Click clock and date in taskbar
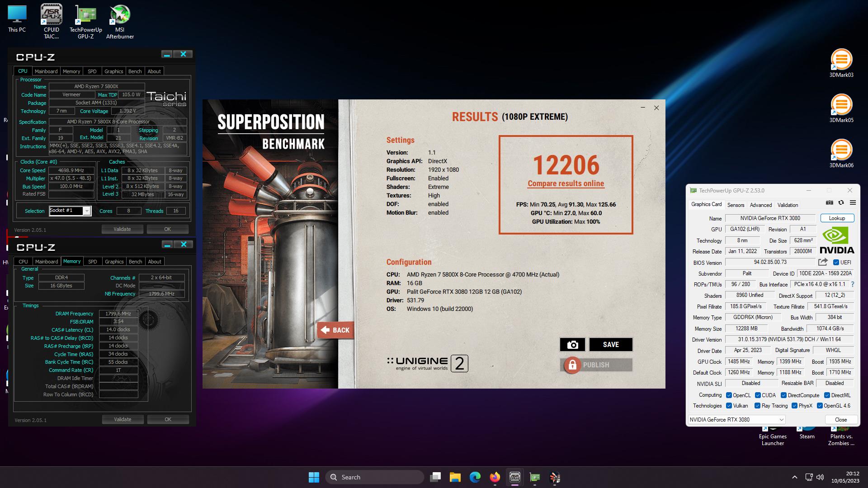868x488 pixels. tap(845, 477)
